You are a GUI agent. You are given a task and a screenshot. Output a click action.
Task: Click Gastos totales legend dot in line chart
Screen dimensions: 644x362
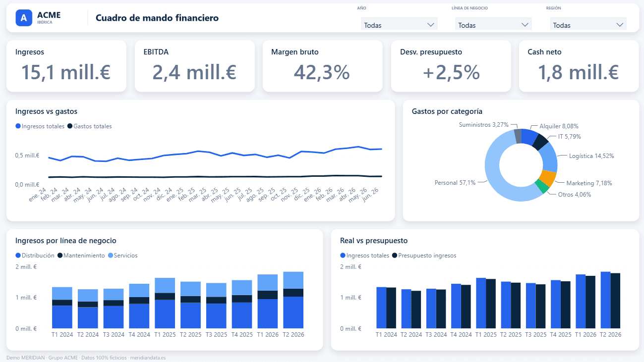(70, 126)
